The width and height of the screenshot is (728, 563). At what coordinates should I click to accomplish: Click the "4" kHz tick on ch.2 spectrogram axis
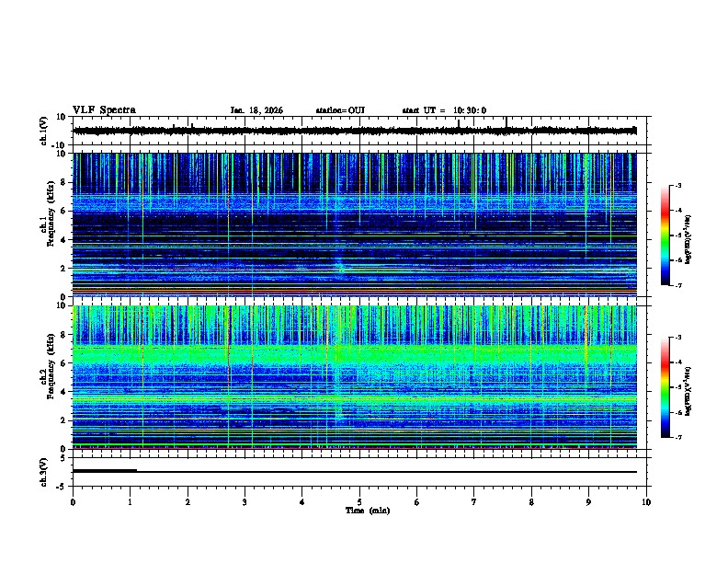coord(63,392)
